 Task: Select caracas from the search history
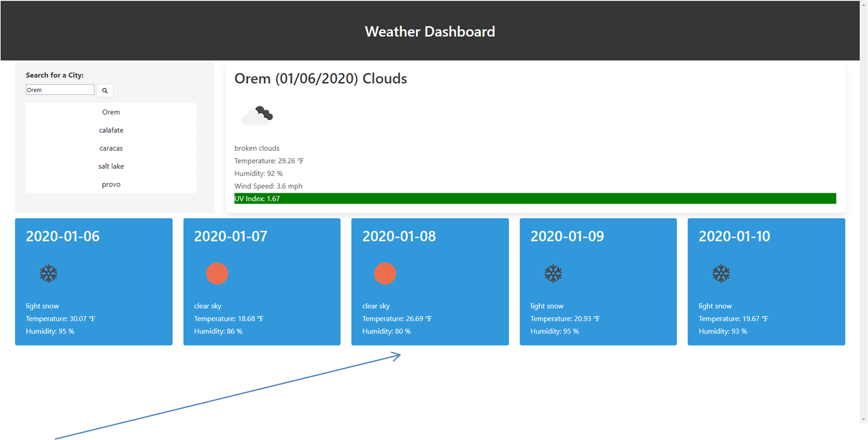[x=111, y=148]
